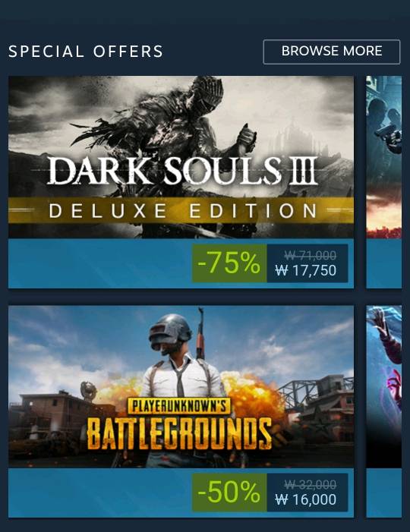
Task: Click the struck-through ₩ 32,000 price
Action: tap(311, 484)
